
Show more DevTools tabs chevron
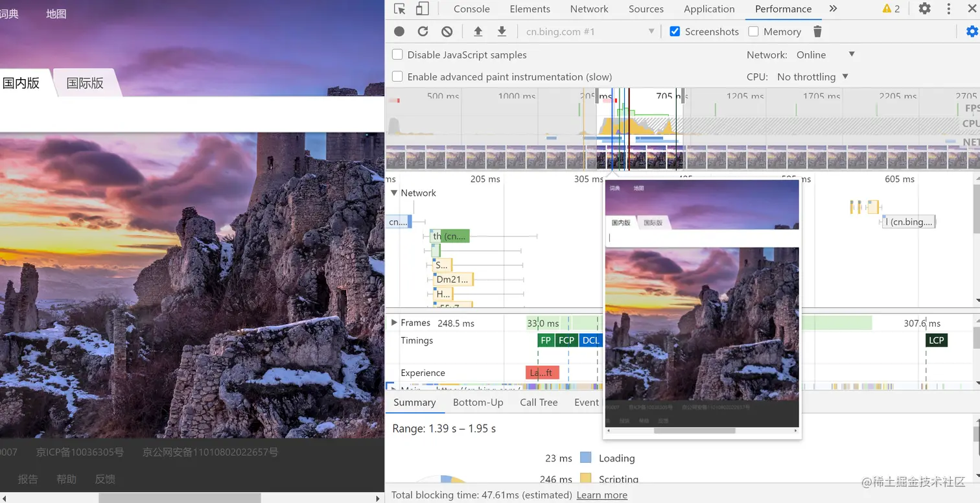pos(833,9)
